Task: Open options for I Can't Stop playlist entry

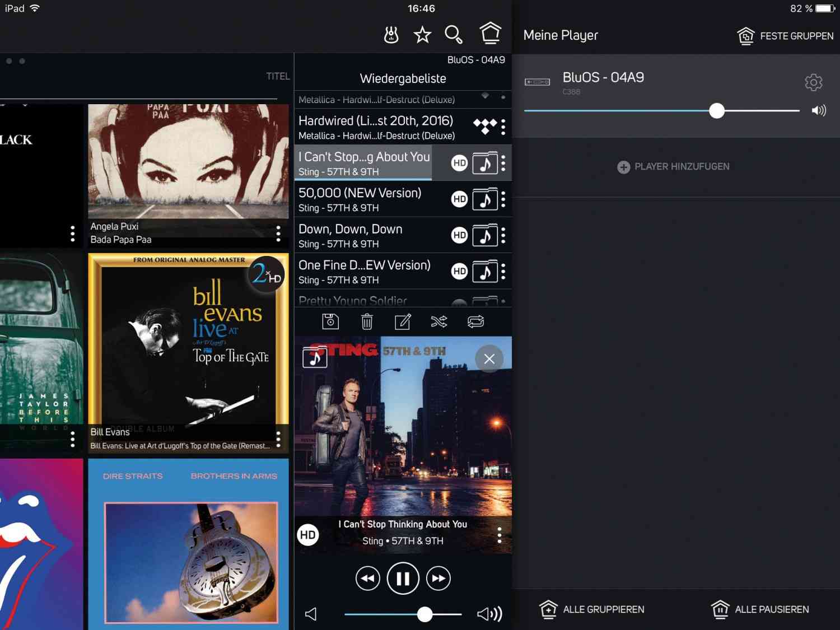Action: (503, 163)
